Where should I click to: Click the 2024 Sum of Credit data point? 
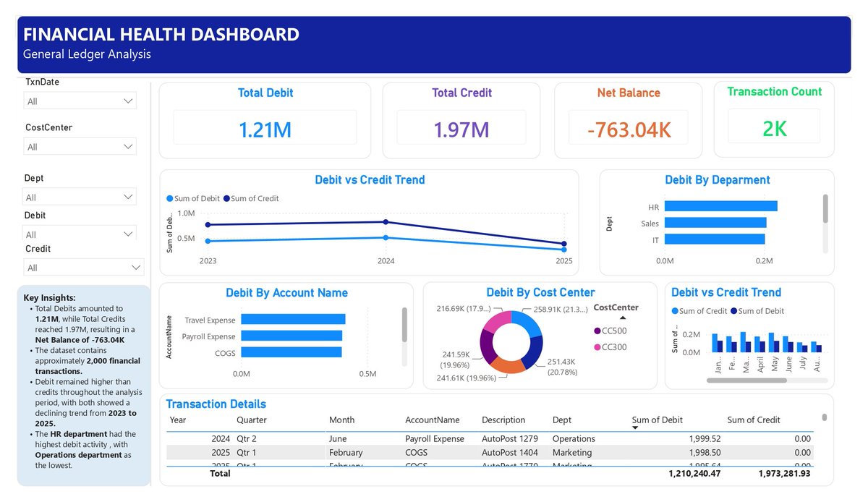point(386,222)
